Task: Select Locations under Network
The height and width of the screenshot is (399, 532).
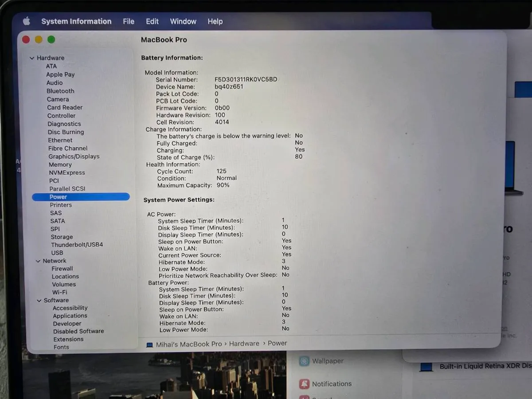Action: [x=65, y=277]
